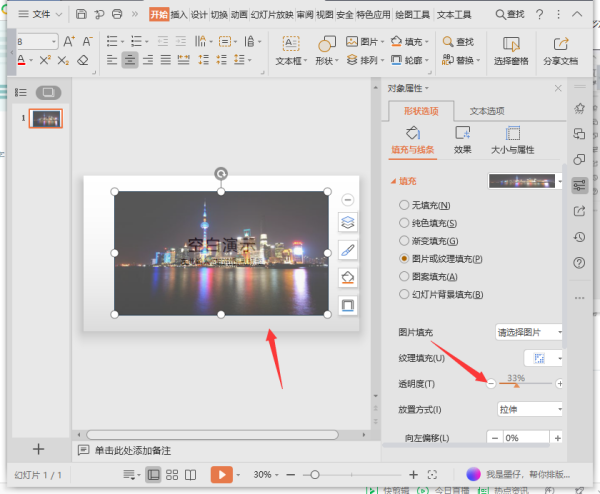This screenshot has width=600, height=494.
Task: Click the fill bucket icon beside the picture
Action: pyautogui.click(x=347, y=277)
